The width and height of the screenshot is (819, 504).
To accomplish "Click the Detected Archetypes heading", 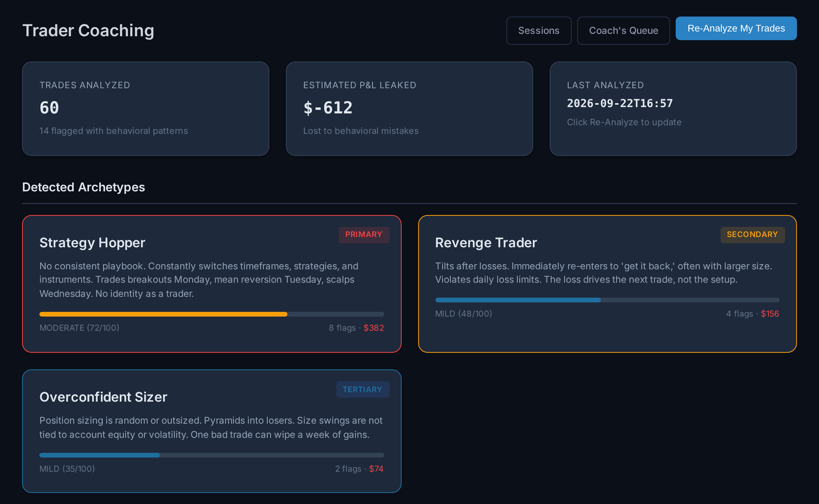I will click(x=83, y=187).
